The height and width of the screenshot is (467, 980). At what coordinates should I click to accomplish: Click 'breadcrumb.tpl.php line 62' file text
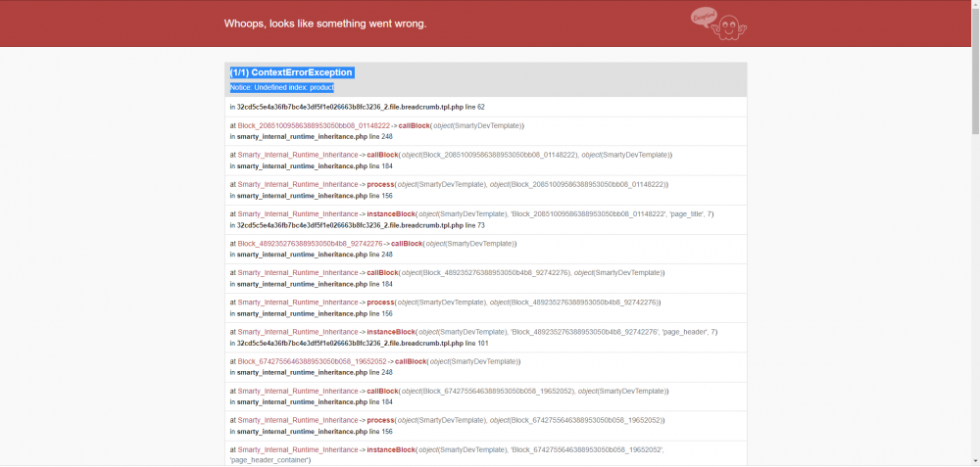pyautogui.click(x=361, y=107)
